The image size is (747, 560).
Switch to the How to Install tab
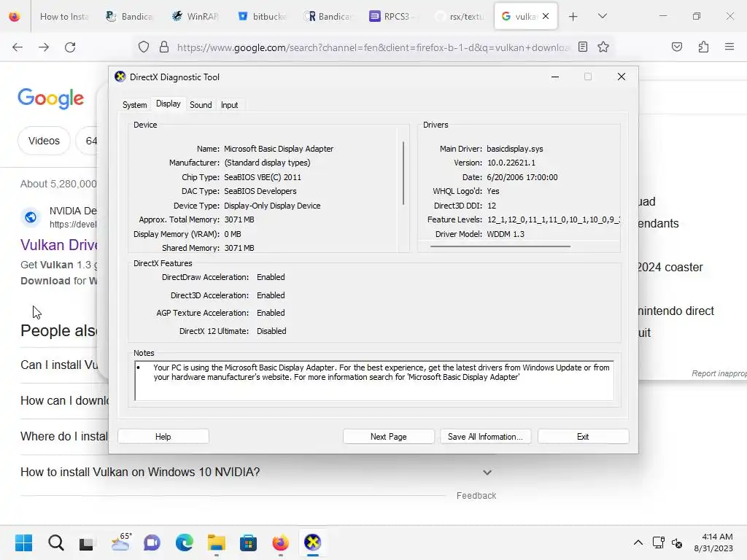coord(64,17)
